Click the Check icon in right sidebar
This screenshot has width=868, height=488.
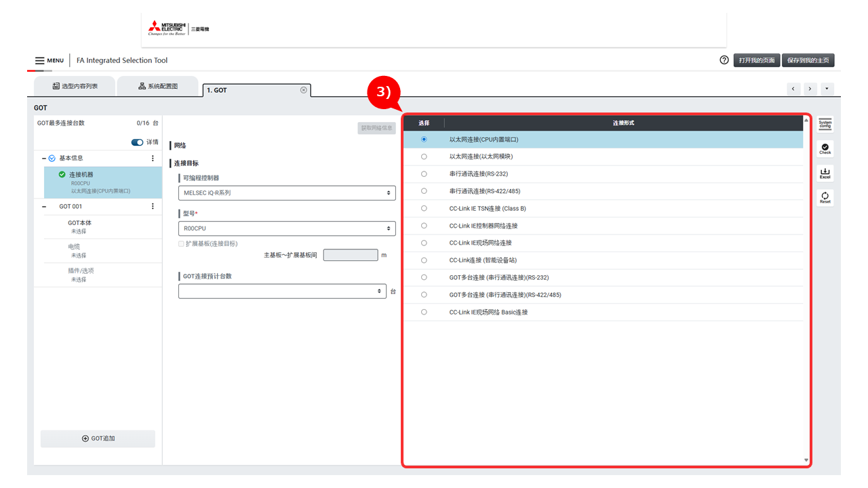[x=825, y=148]
